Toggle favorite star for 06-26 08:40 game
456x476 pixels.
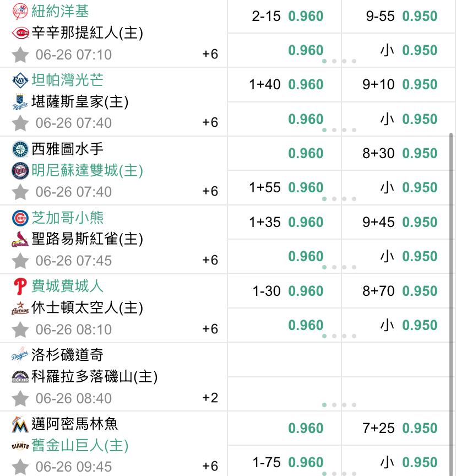(x=20, y=398)
